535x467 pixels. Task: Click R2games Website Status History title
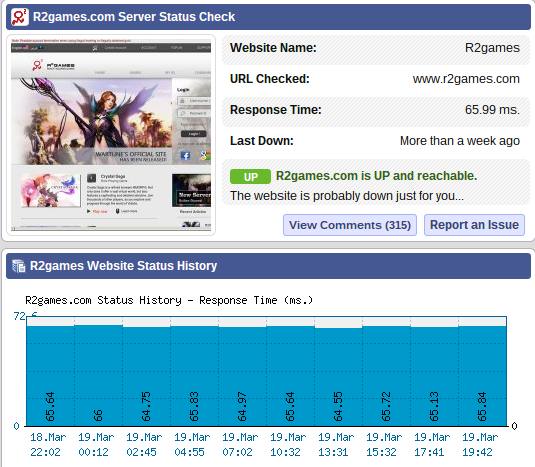(123, 266)
